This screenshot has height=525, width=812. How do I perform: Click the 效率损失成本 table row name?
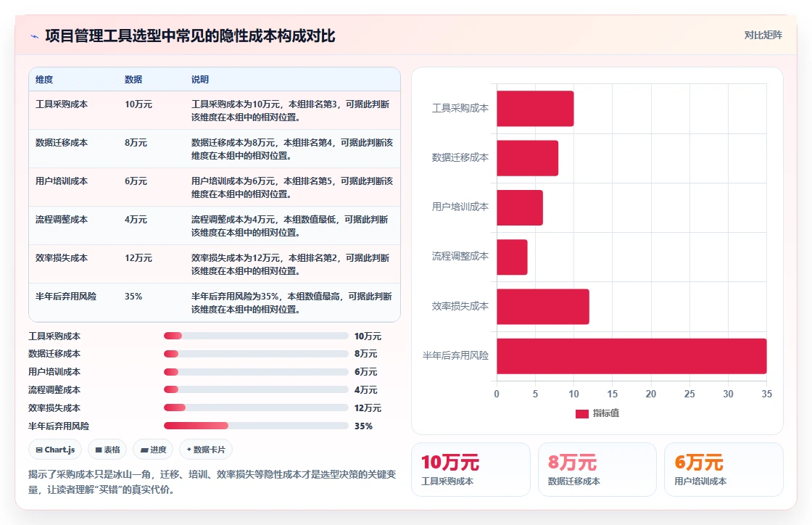click(62, 258)
